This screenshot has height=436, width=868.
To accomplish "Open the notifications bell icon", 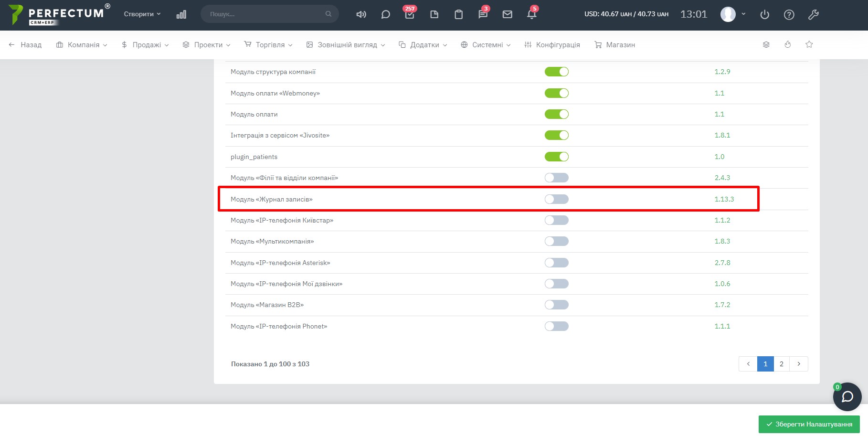I will [x=531, y=14].
